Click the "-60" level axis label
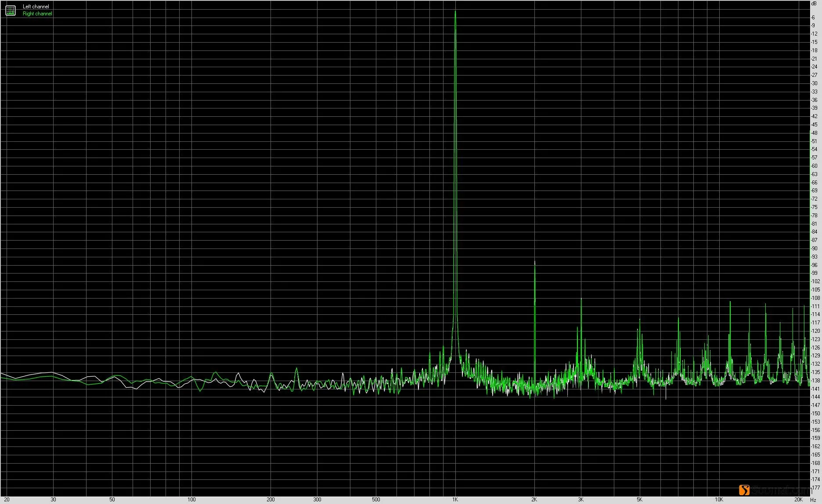The image size is (822, 504). [814, 166]
